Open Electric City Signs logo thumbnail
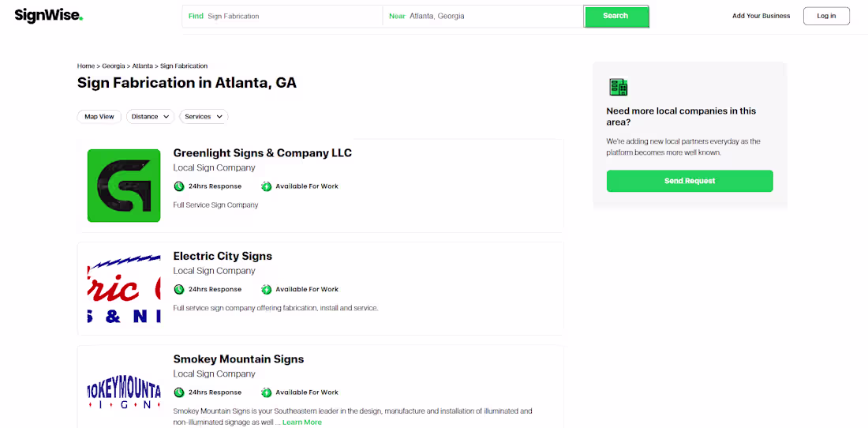The width and height of the screenshot is (868, 428). click(124, 288)
